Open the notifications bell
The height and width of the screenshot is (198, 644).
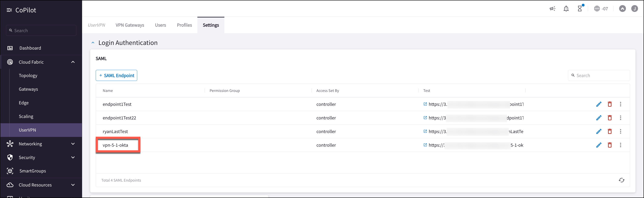(x=566, y=9)
